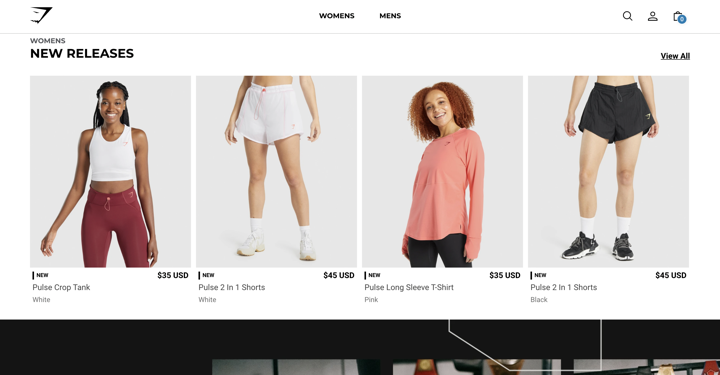Click the $35 USD price of Crop Tank
The height and width of the screenshot is (375, 720).
click(x=173, y=275)
